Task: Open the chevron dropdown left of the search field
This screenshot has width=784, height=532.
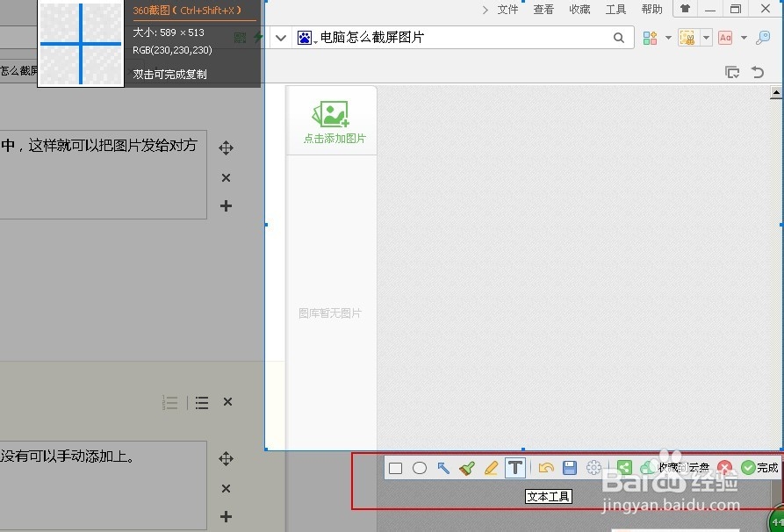Action: tap(280, 38)
